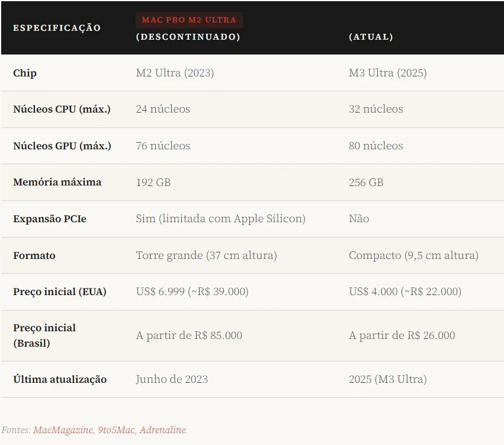The width and height of the screenshot is (504, 445).
Task: Click the 256 GB memory cell
Action: coord(365,182)
